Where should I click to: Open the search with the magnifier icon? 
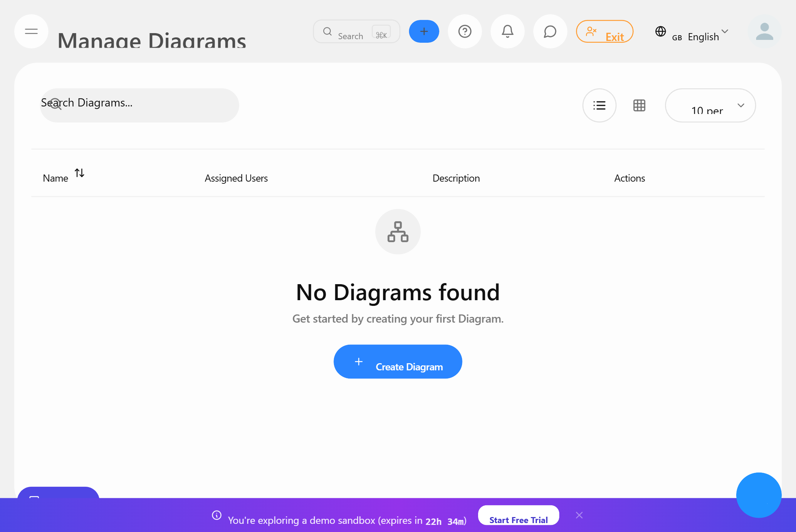coord(328,31)
